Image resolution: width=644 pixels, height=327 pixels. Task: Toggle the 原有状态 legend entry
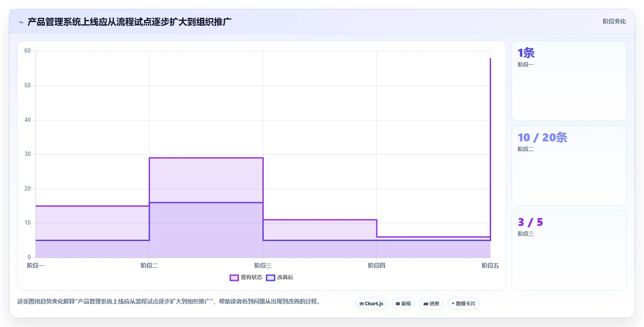[246, 277]
